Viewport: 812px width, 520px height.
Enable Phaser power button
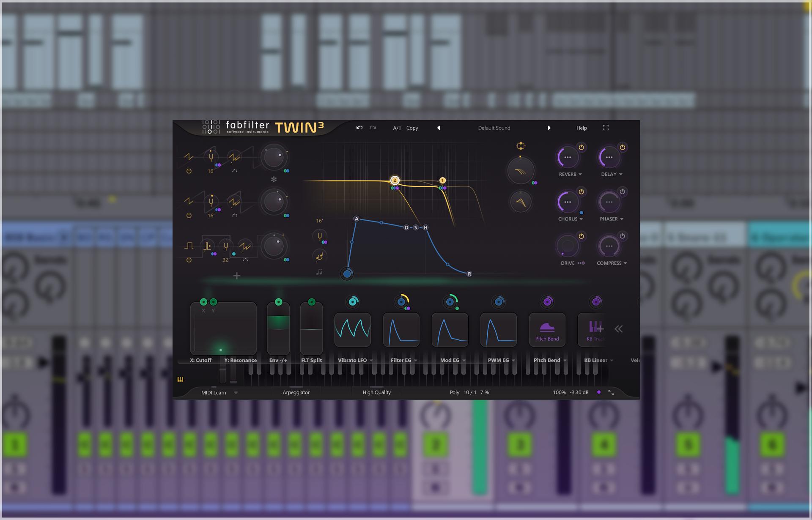[622, 192]
